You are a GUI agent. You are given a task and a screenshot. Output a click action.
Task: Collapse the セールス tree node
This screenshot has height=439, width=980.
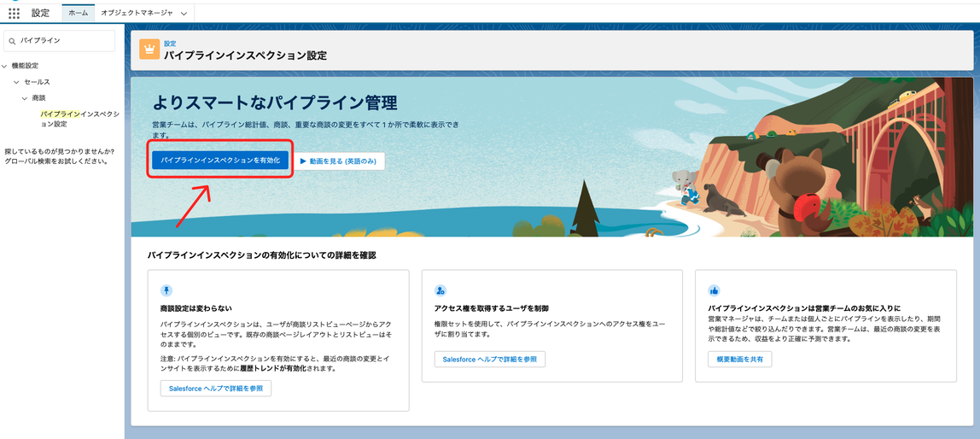click(x=16, y=82)
